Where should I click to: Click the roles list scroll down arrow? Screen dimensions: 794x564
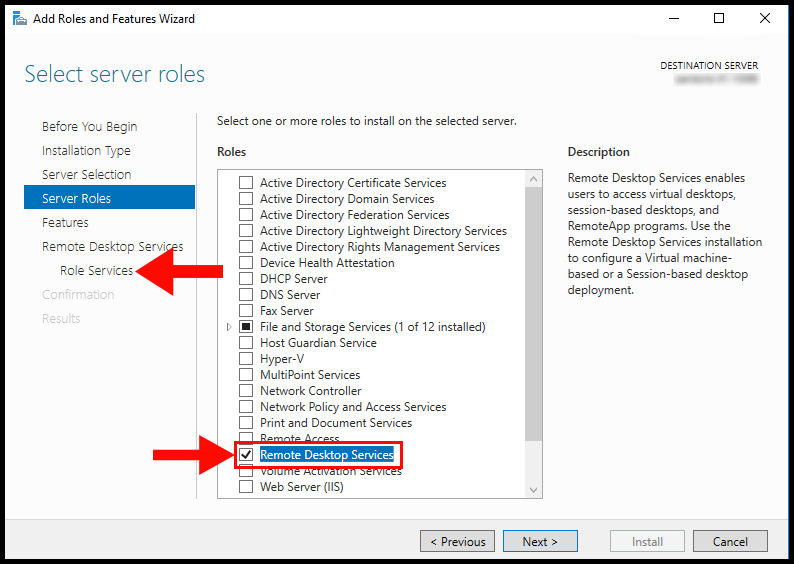[x=533, y=490]
